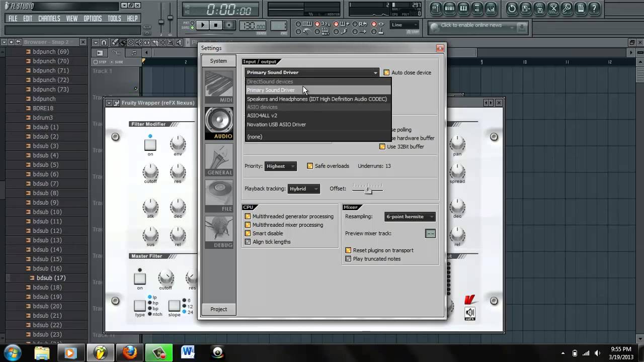Open the Line snap dropdown in toolbar
This screenshot has height=362, width=644.
click(x=405, y=25)
